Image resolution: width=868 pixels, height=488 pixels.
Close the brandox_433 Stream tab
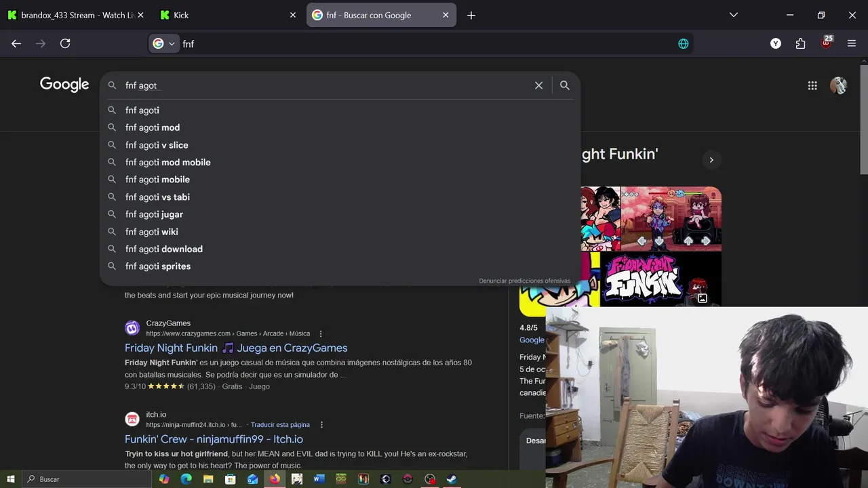tap(140, 15)
